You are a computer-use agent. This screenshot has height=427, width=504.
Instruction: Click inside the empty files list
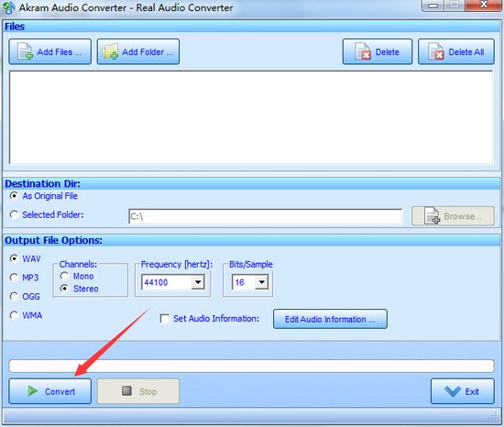click(x=251, y=117)
